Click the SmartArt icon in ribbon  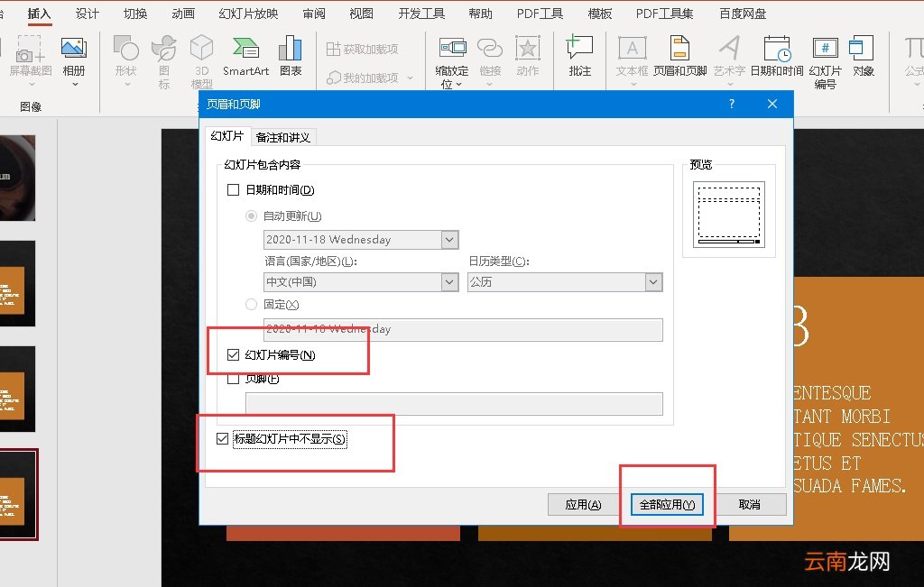pyautogui.click(x=245, y=54)
